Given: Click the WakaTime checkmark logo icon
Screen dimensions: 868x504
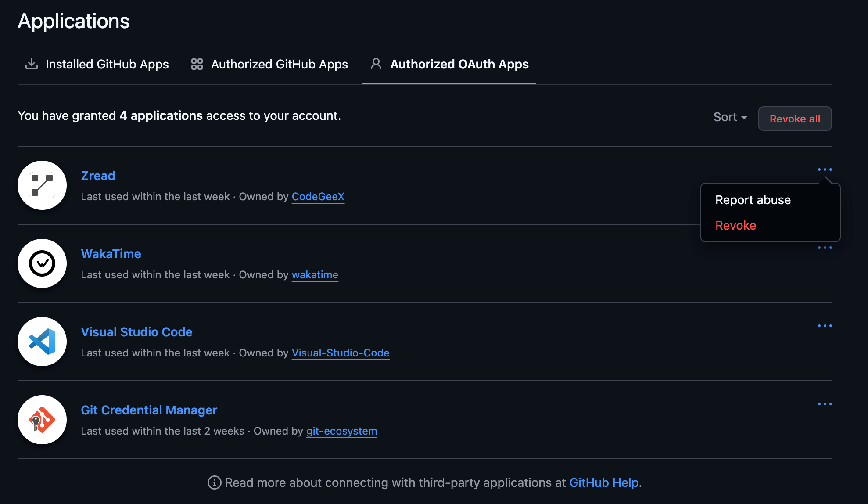Looking at the screenshot, I should pos(42,263).
